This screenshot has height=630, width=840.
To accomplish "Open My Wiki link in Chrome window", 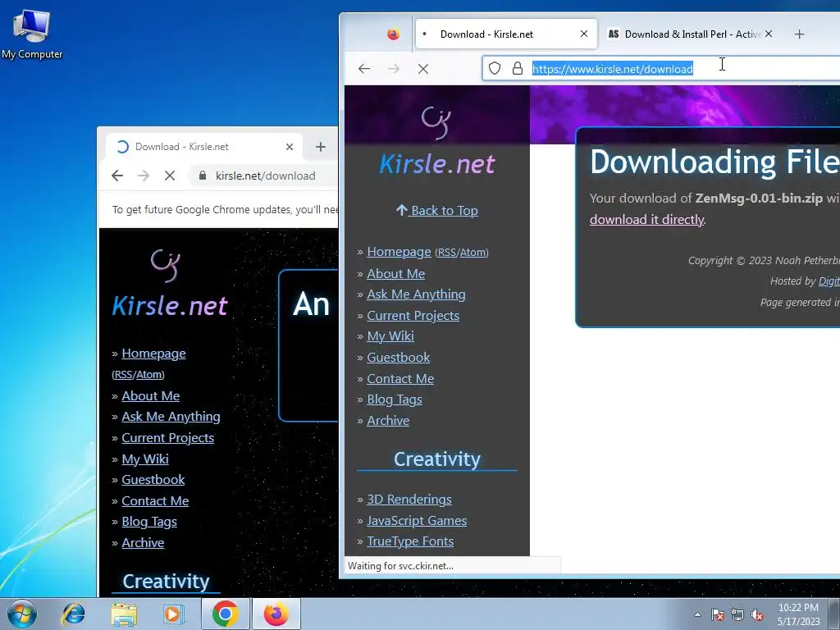I will click(145, 459).
